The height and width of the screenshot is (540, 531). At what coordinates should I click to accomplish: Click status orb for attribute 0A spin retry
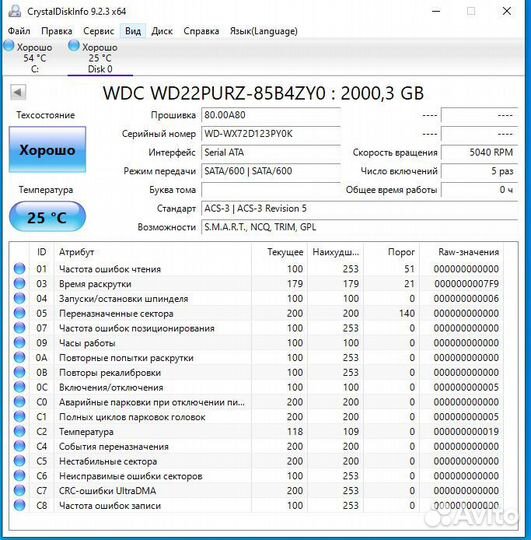click(20, 358)
